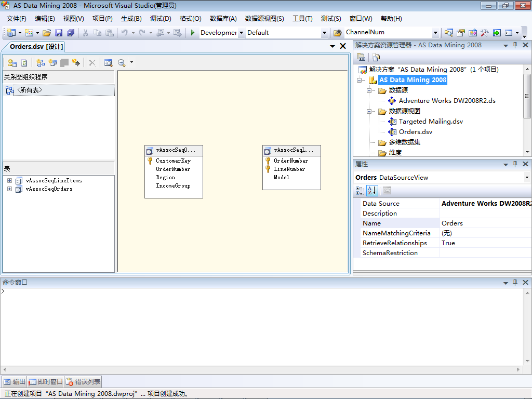Switch to the 错误列表 tab
This screenshot has height=399, width=532.
coord(83,382)
